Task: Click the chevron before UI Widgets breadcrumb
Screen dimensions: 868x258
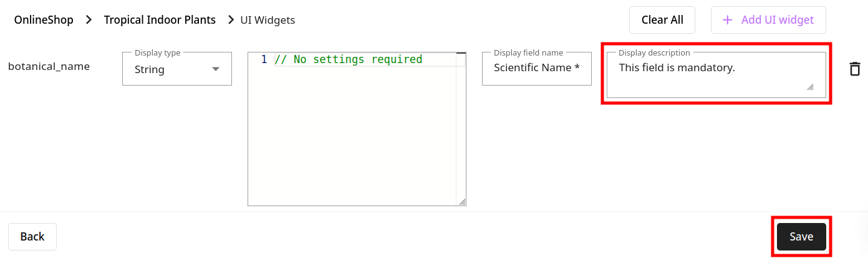Action: coord(231,20)
